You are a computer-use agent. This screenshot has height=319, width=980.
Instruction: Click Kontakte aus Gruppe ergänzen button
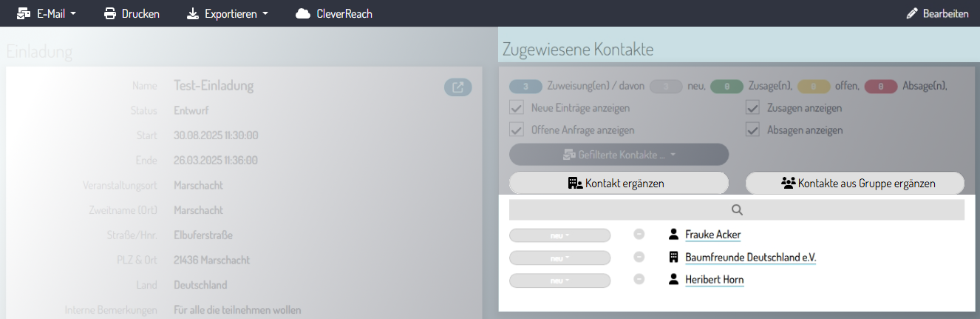tap(855, 183)
